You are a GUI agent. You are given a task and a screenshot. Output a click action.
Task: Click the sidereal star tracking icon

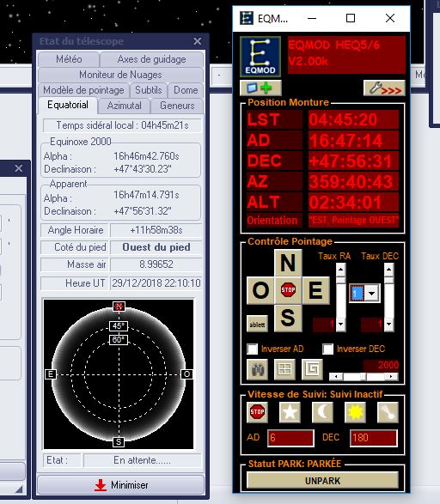tap(290, 412)
